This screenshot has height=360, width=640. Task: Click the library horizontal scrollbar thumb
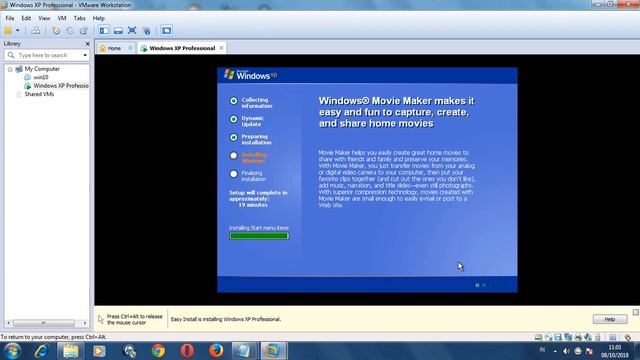coord(44,323)
